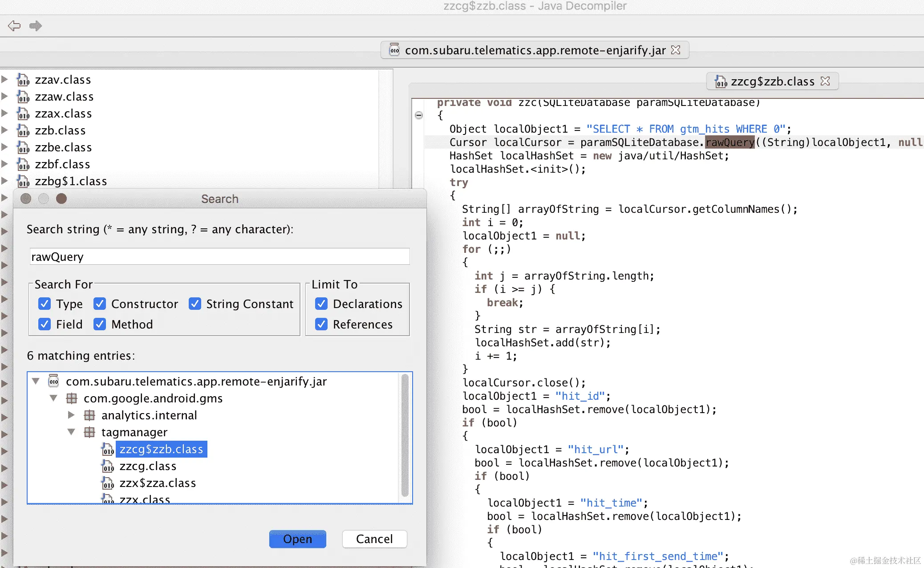Viewport: 924px width, 568px height.
Task: Collapse the zzc method fold marker
Action: pos(419,115)
